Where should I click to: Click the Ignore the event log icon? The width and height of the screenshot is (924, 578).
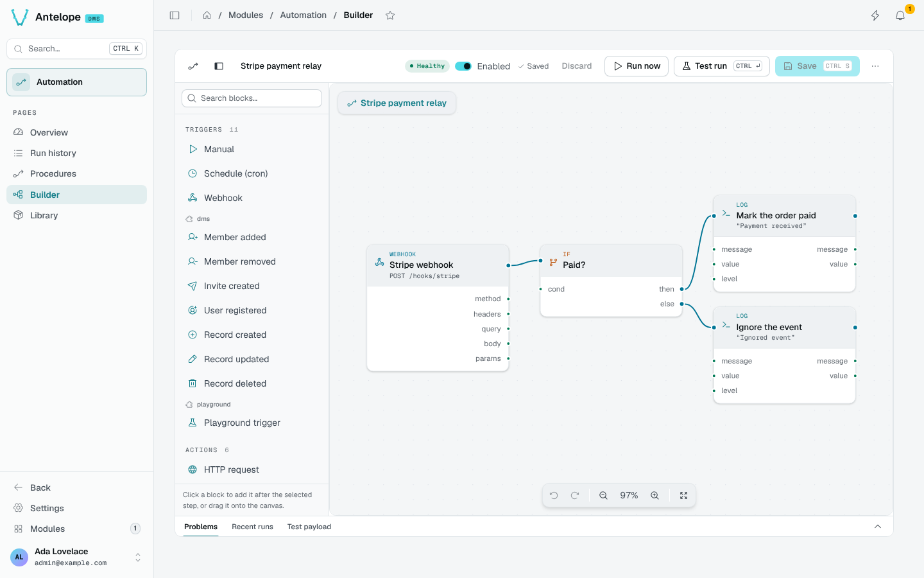pyautogui.click(x=726, y=325)
